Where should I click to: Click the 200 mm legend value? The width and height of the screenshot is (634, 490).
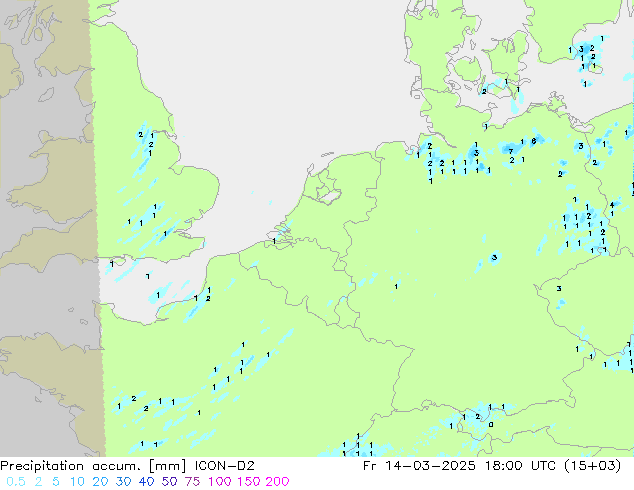277,482
